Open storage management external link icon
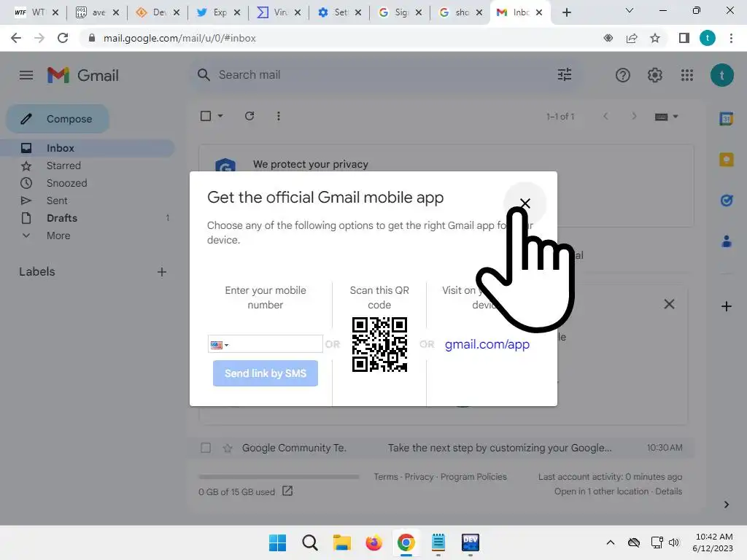This screenshot has height=560, width=747. (x=287, y=491)
